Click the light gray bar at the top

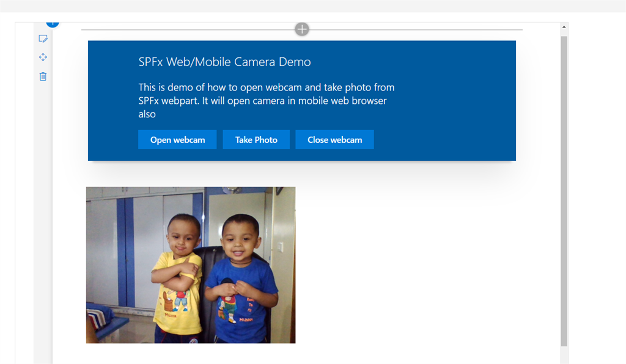[313, 5]
